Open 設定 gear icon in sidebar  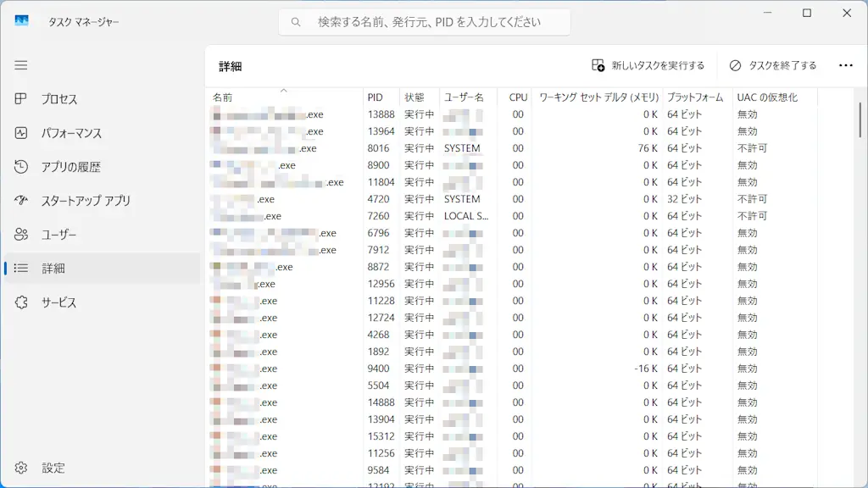click(x=21, y=468)
